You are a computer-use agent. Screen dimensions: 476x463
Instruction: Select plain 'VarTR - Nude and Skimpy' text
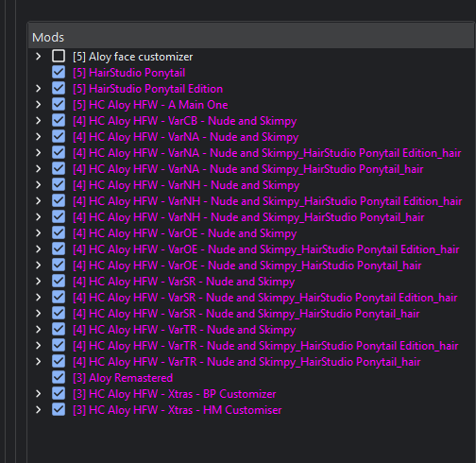tap(184, 330)
